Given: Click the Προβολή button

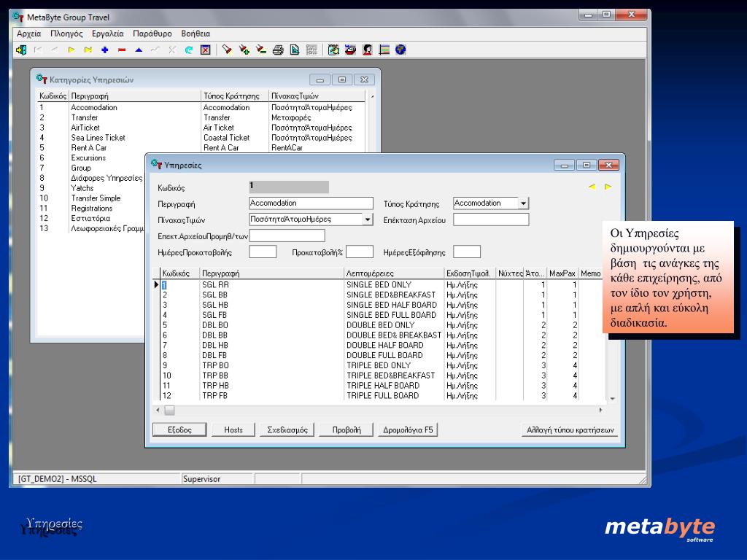Looking at the screenshot, I should [x=347, y=429].
